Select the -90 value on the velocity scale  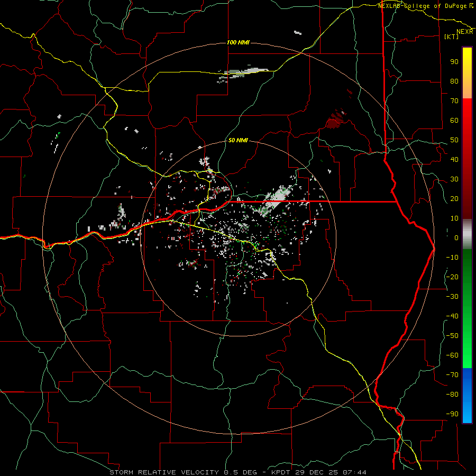click(452, 414)
